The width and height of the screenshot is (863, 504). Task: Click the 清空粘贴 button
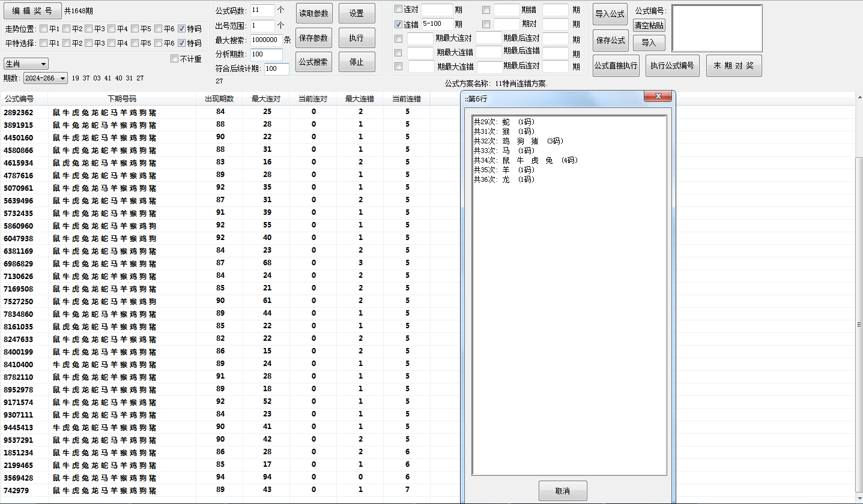[x=649, y=25]
